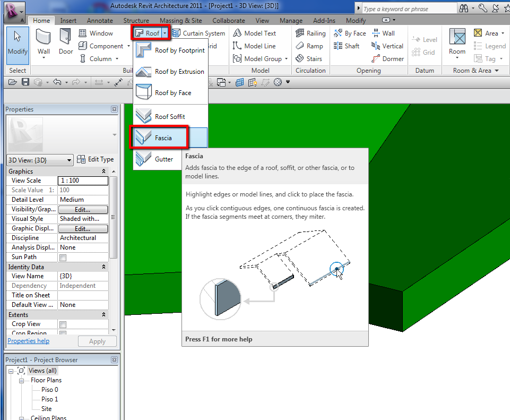Click the View Scale 1:100 field
Screen dimensions: 510x420
pos(83,181)
